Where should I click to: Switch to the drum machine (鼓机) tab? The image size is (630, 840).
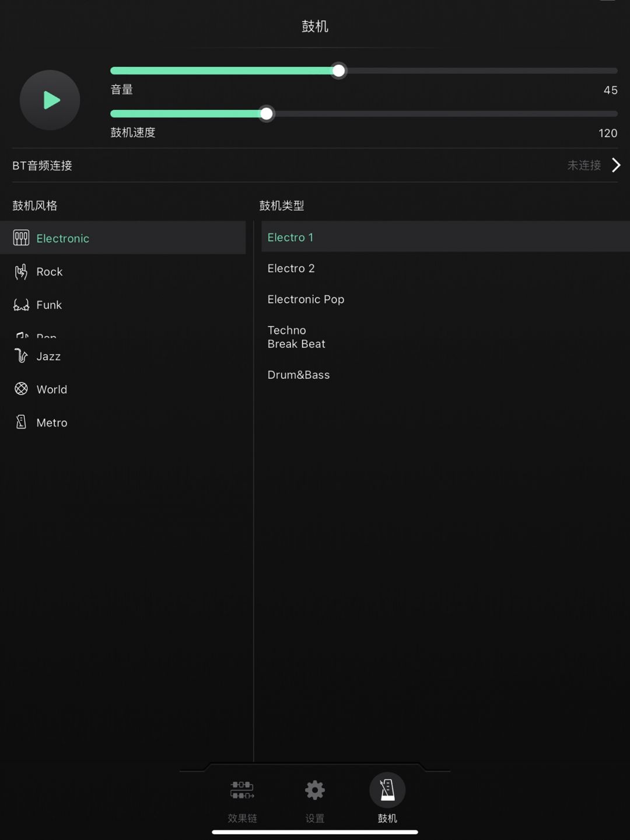click(387, 790)
